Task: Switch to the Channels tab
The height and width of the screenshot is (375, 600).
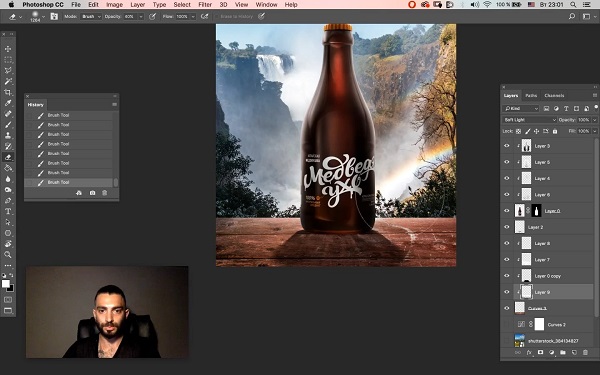Action: point(554,96)
